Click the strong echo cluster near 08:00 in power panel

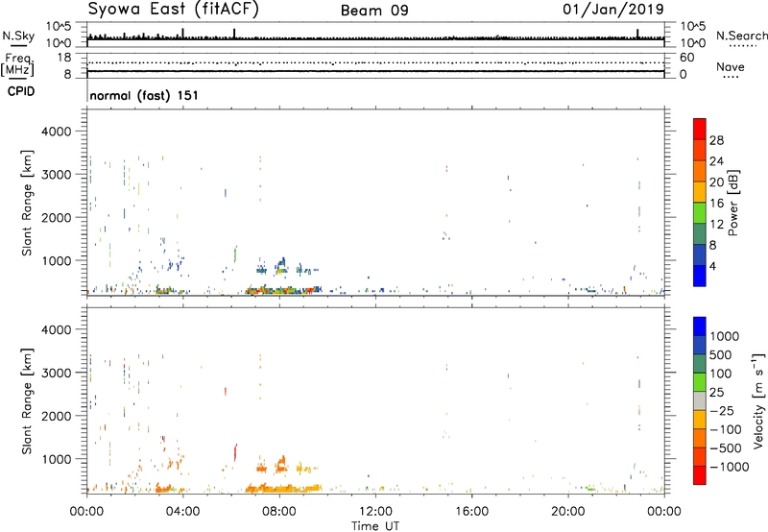click(x=282, y=290)
